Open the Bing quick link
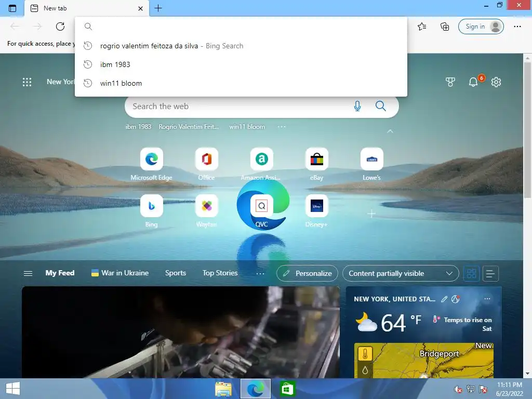The image size is (532, 399). coord(151,211)
